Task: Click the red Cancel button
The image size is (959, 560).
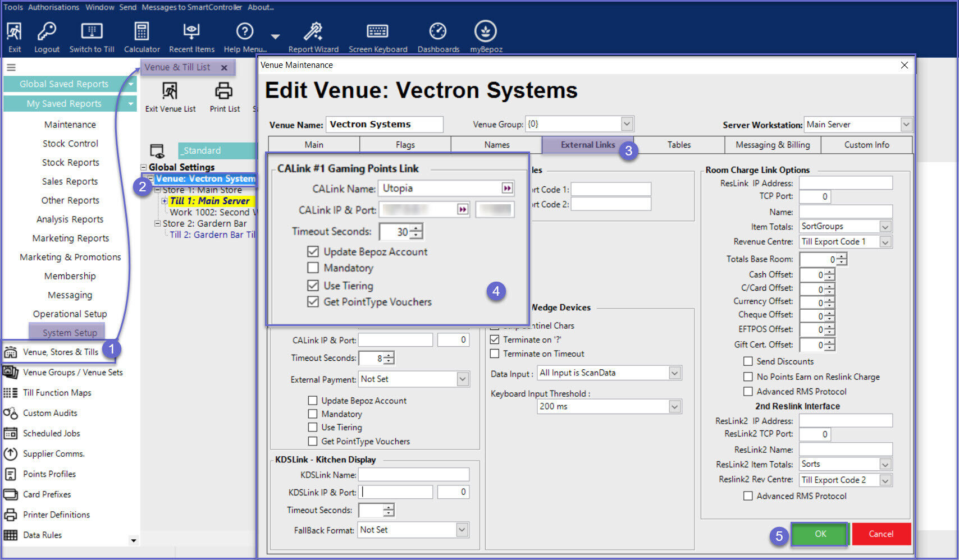Action: point(881,534)
